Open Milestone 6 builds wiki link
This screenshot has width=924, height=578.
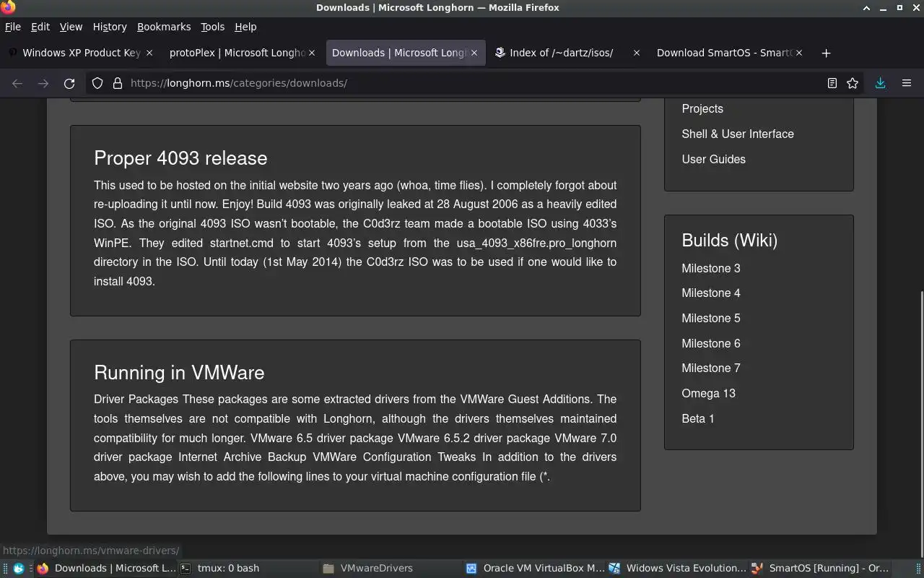[x=711, y=344]
